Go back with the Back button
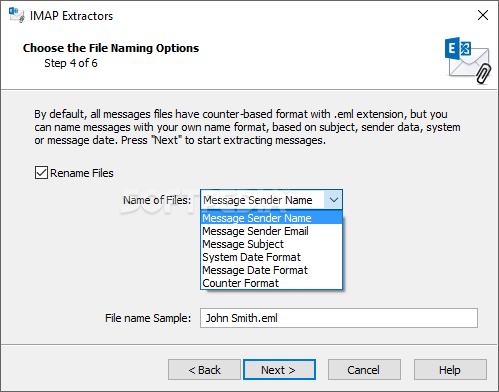The height and width of the screenshot is (392, 499). pos(204,370)
